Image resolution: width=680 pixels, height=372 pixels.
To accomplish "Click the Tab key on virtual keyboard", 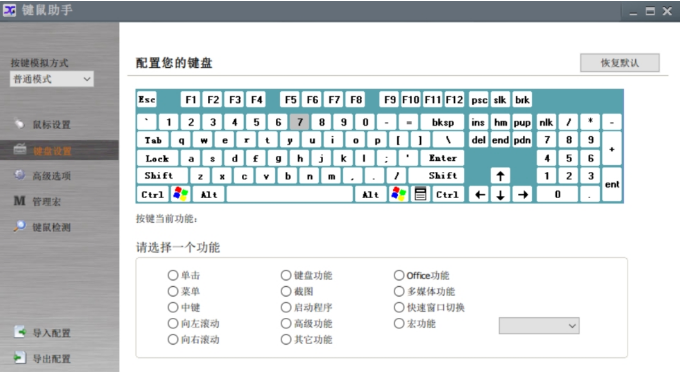I will point(153,140).
